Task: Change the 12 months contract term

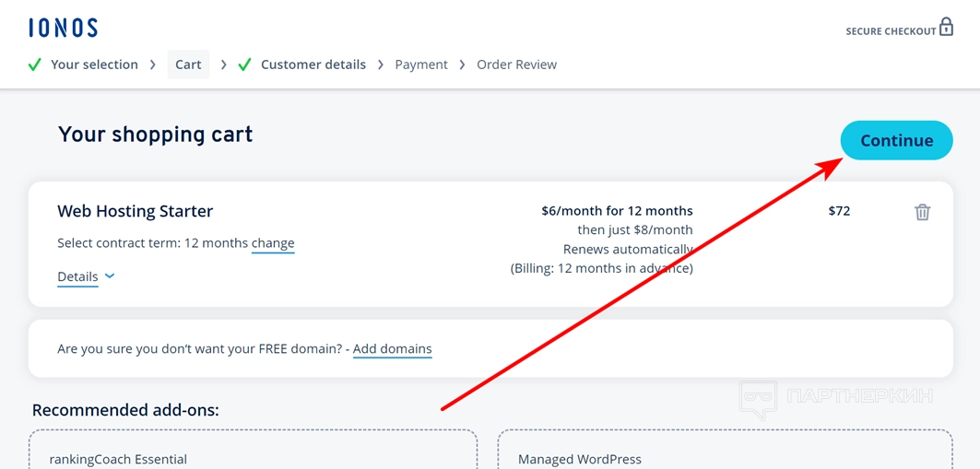Action: pyautogui.click(x=273, y=243)
